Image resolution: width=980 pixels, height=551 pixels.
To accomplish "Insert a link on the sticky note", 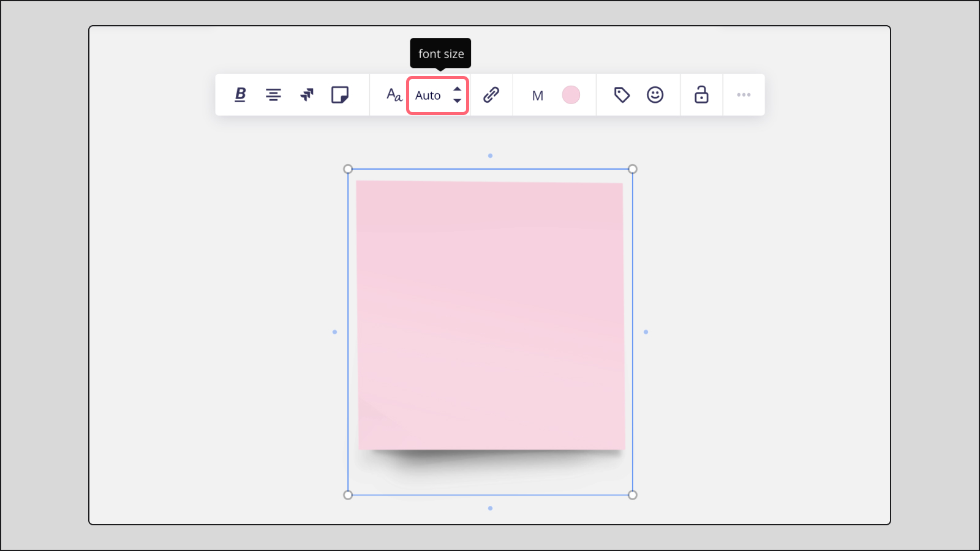I will click(492, 95).
